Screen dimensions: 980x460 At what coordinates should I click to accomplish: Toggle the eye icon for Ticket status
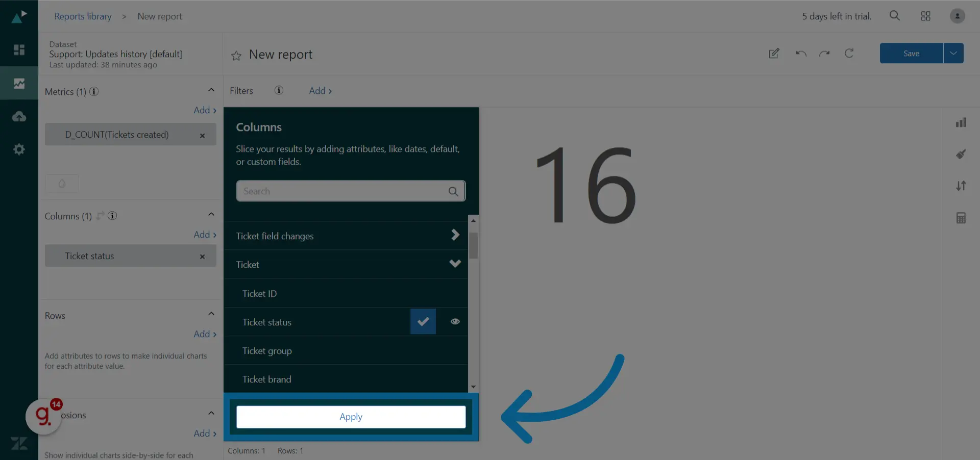pos(455,321)
